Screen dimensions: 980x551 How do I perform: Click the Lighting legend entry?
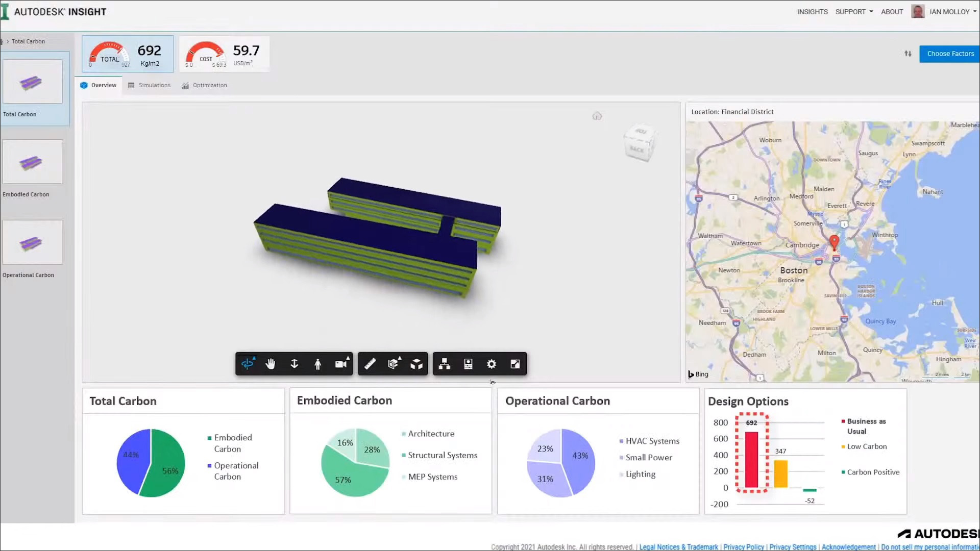pyautogui.click(x=637, y=474)
